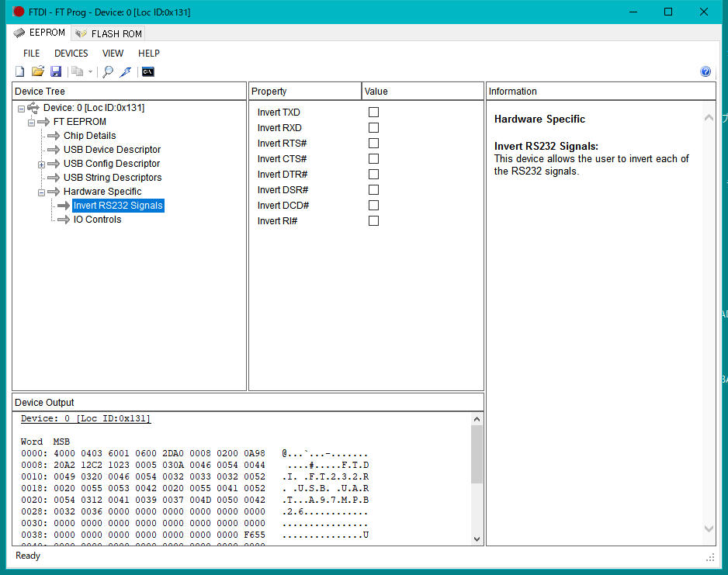The width and height of the screenshot is (728, 575).
Task: Switch to the FLASH ROM tab
Action: tap(109, 33)
